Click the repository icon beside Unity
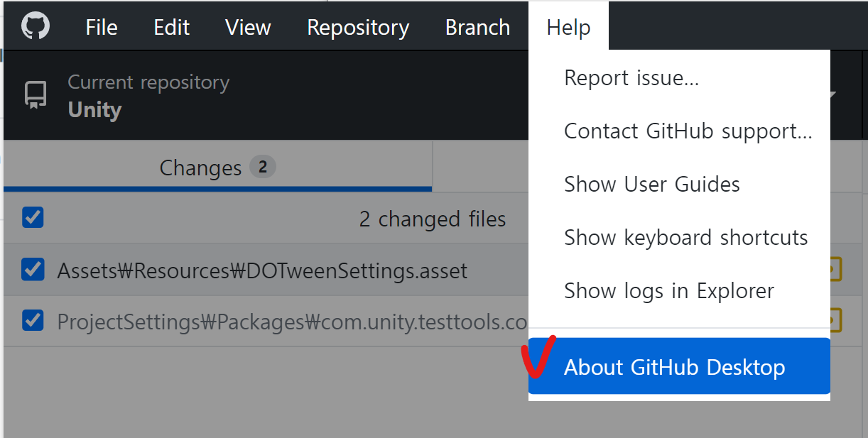 [x=36, y=95]
